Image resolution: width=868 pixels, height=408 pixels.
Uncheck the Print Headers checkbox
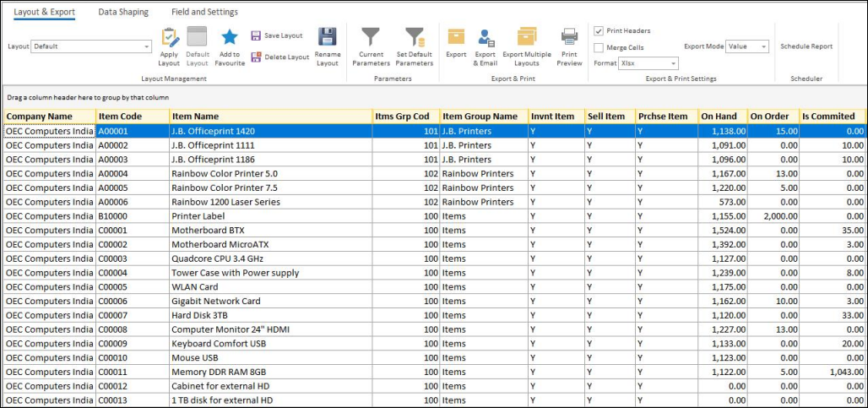tap(599, 31)
